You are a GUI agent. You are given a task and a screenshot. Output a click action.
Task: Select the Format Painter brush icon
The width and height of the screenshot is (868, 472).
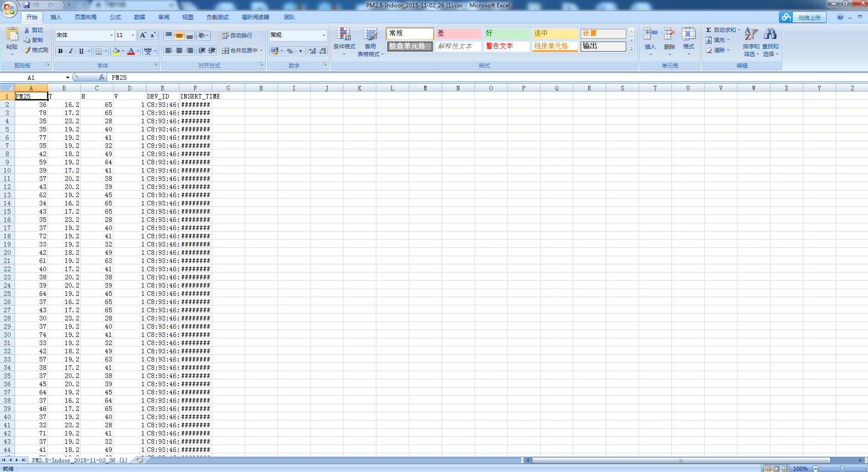(27, 50)
